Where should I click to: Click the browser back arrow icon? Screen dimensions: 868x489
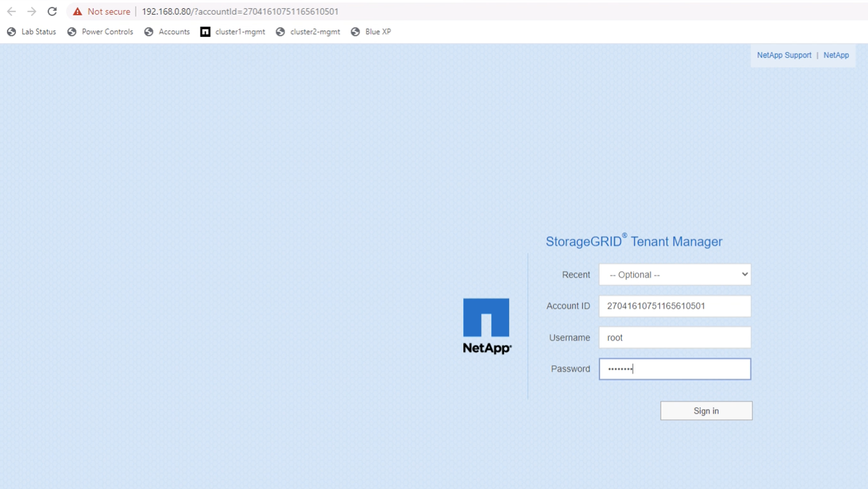click(11, 11)
